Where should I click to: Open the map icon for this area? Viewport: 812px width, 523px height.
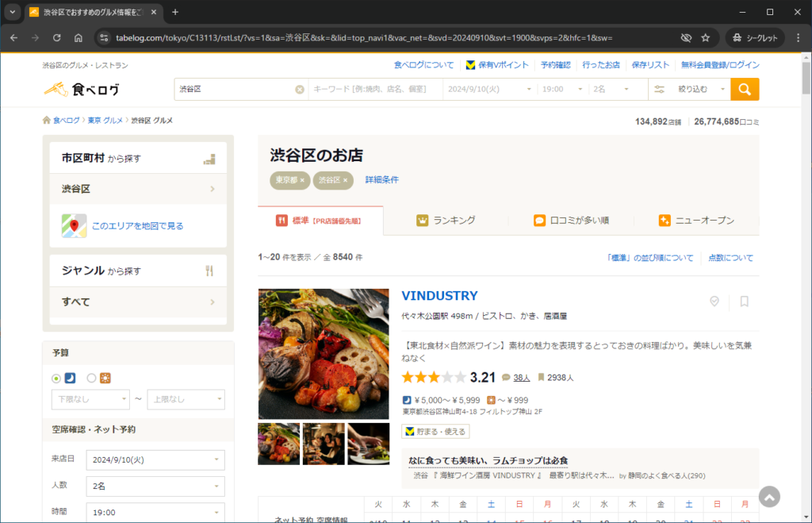(x=75, y=226)
